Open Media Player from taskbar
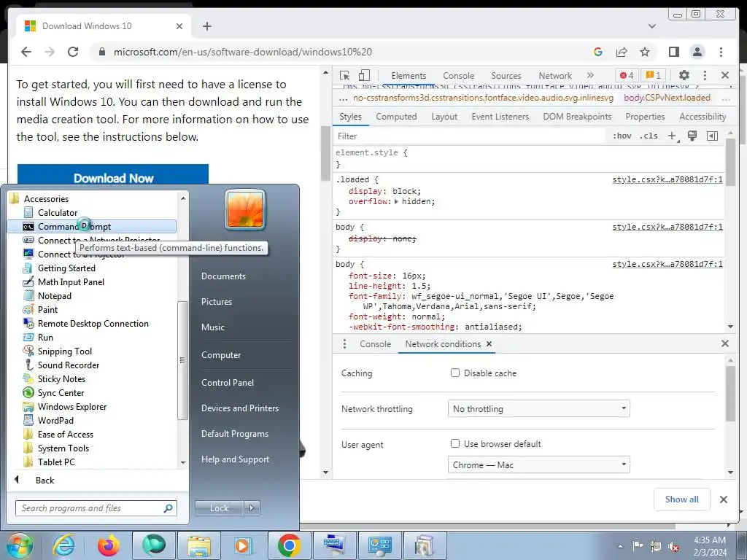The height and width of the screenshot is (560, 747). click(x=243, y=545)
